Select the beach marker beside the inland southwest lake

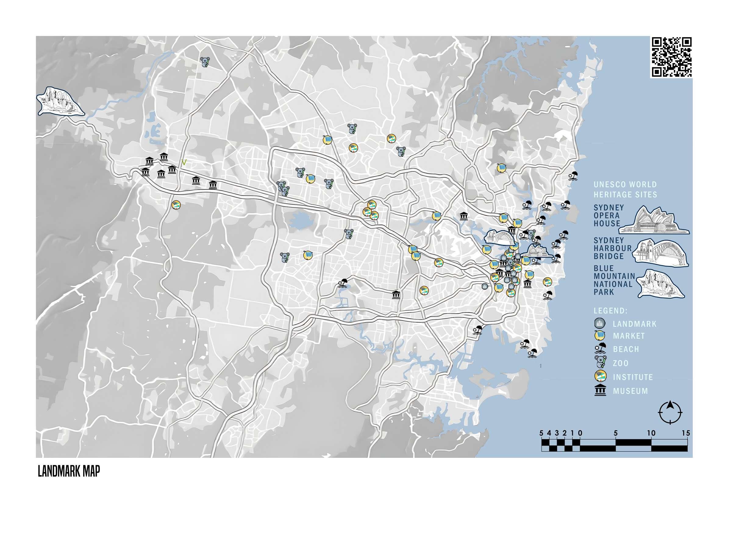[342, 283]
